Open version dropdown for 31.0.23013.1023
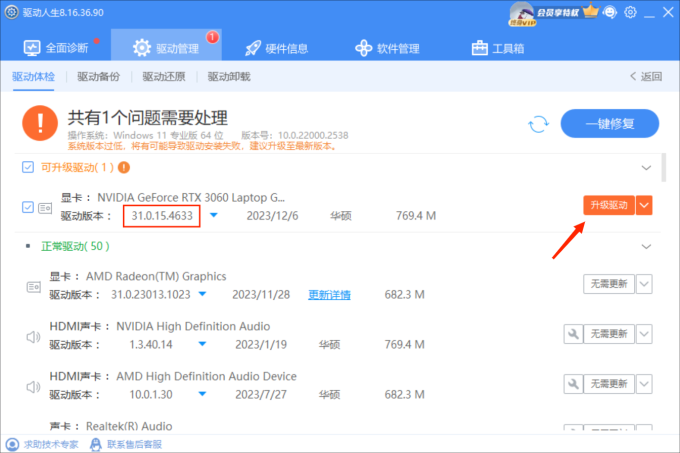680x453 pixels. tap(202, 294)
